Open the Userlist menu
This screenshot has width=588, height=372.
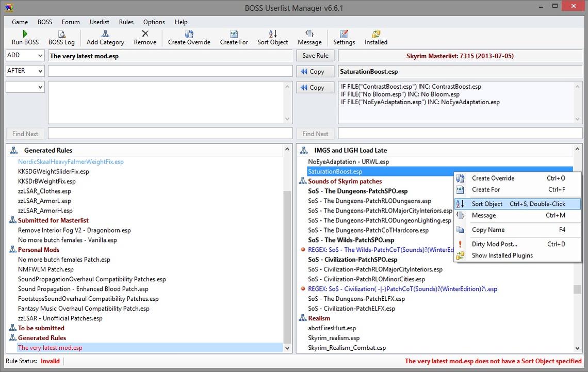pyautogui.click(x=99, y=22)
